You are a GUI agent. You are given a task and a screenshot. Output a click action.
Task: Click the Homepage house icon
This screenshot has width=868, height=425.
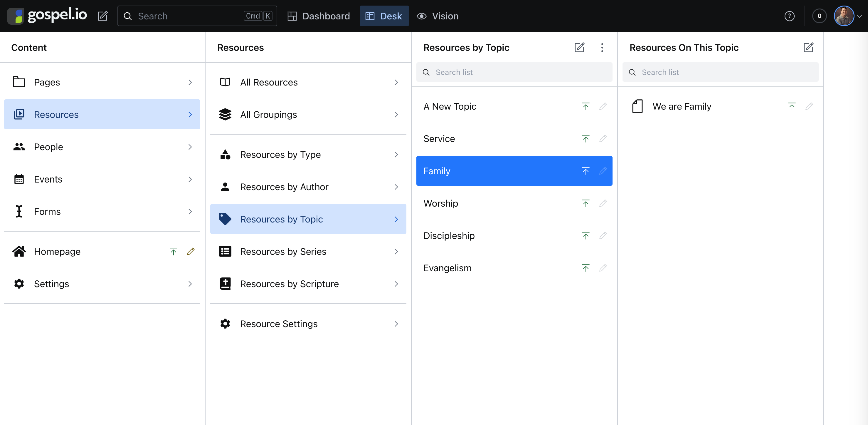click(x=19, y=251)
